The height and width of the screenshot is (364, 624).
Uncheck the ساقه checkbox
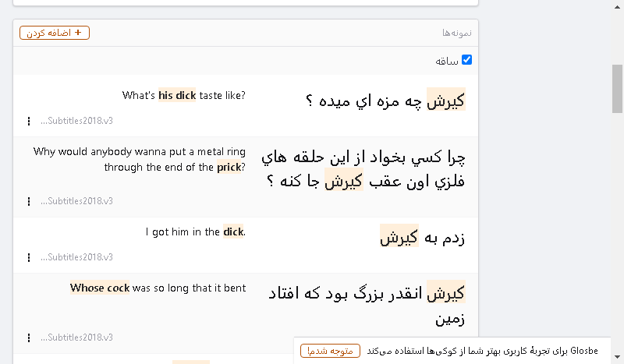pyautogui.click(x=466, y=60)
